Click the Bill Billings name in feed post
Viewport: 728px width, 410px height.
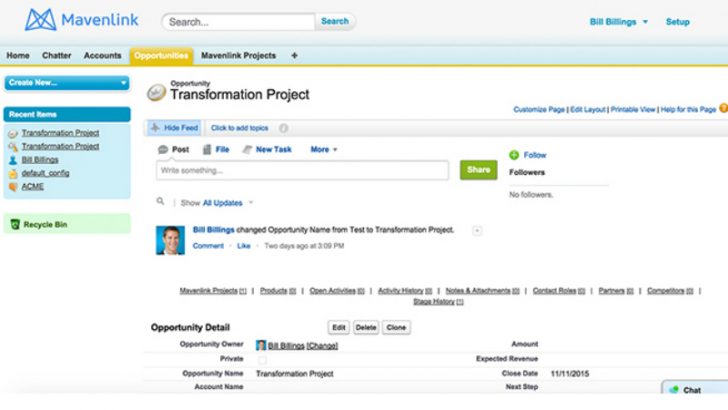click(213, 230)
